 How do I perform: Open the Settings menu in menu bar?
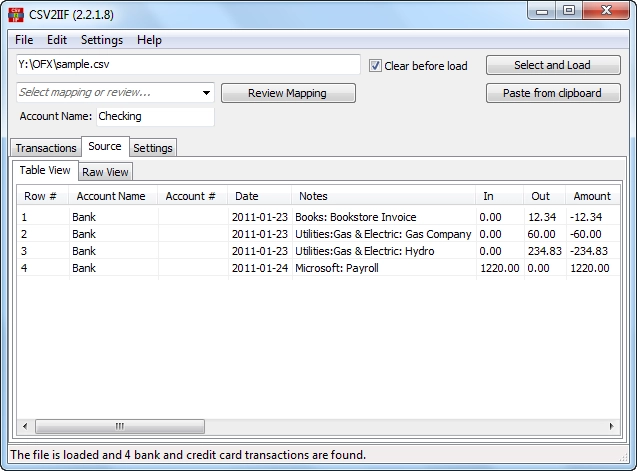(102, 40)
